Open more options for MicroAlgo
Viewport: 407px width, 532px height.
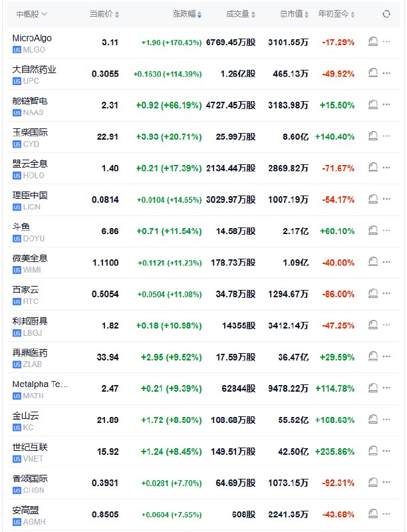(x=386, y=42)
